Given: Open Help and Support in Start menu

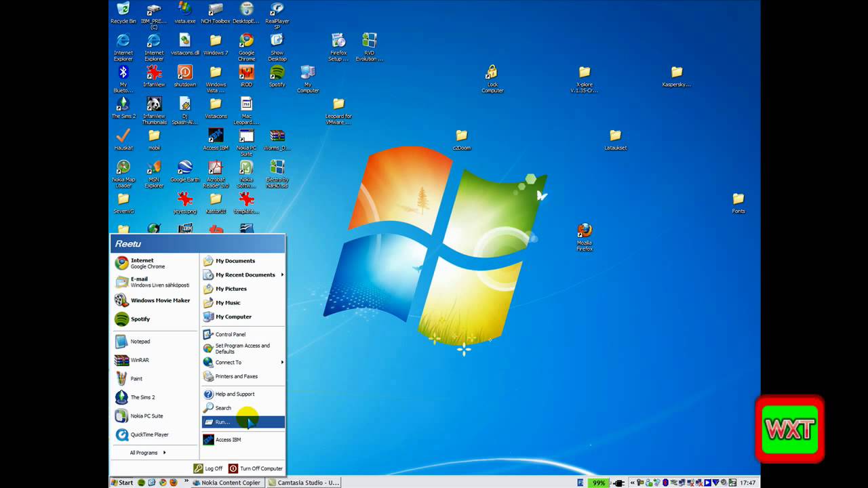Looking at the screenshot, I should tap(243, 394).
